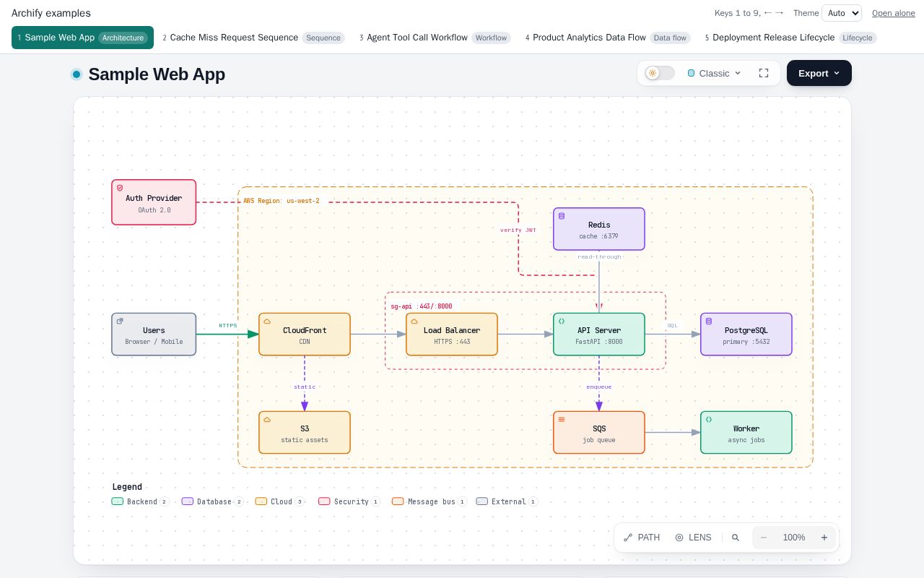Toggle the Cloud legend filter
This screenshot has width=924, height=578.
280,501
